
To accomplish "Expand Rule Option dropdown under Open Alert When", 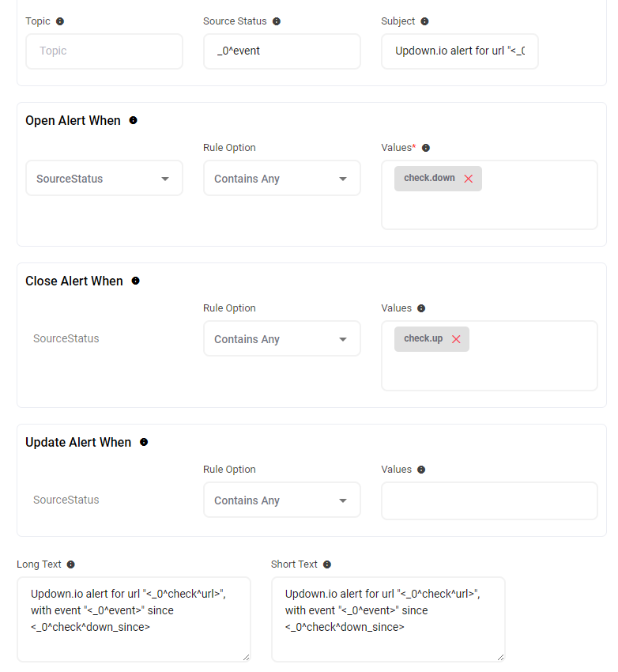I will click(x=281, y=179).
